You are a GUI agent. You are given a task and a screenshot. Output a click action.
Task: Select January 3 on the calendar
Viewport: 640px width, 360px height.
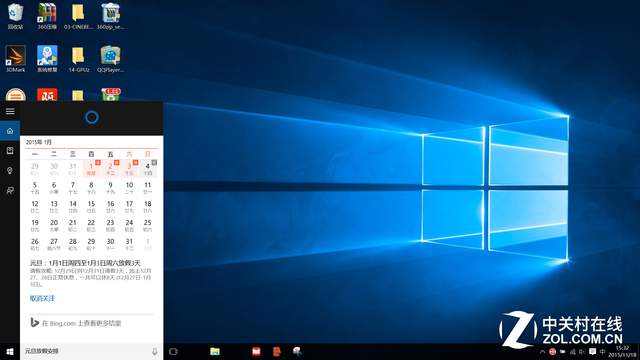(129, 169)
